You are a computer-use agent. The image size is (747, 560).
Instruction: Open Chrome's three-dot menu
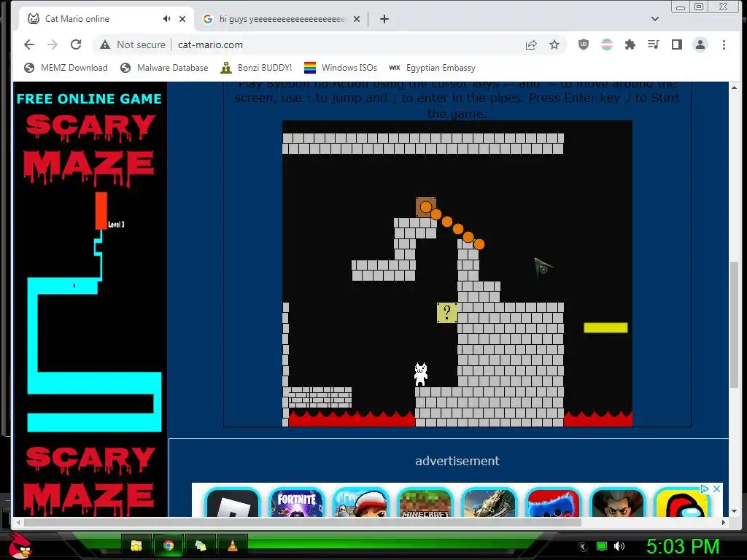click(x=724, y=44)
